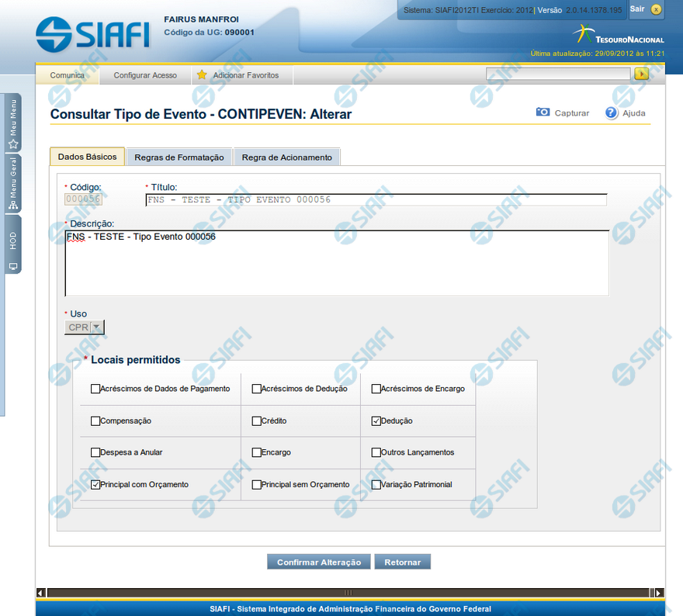Click the Retornar button

(402, 562)
